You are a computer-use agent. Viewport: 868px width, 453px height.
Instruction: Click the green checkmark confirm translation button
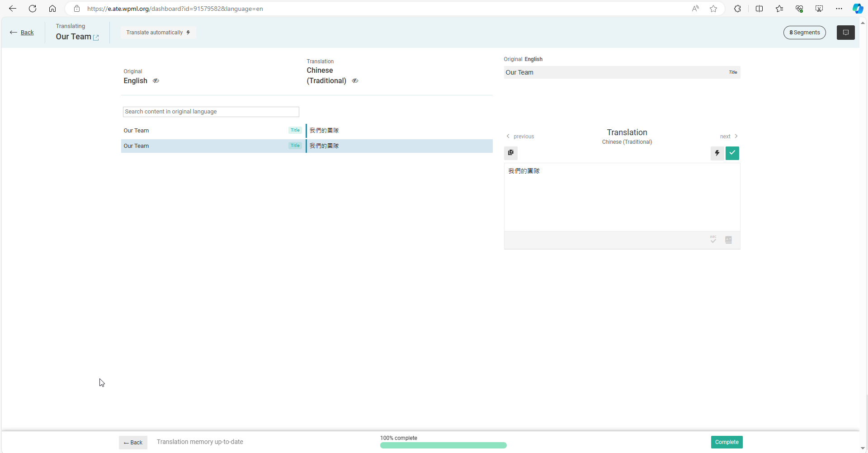pos(732,153)
